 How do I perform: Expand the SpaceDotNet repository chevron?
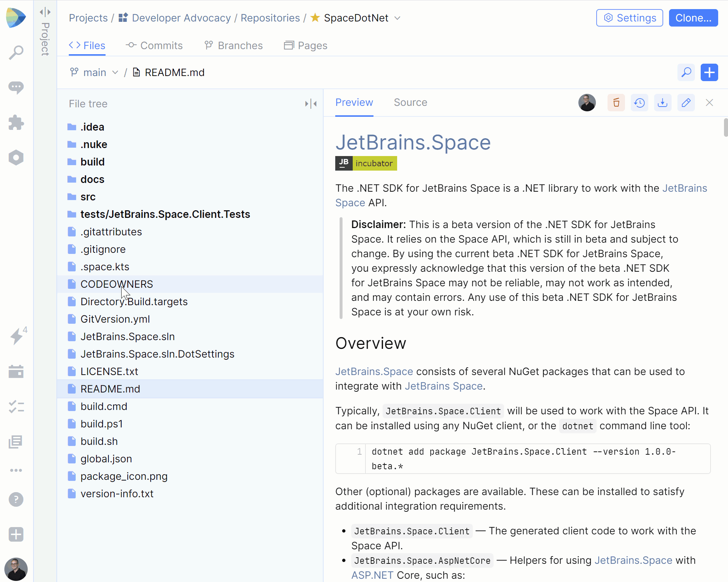point(397,18)
